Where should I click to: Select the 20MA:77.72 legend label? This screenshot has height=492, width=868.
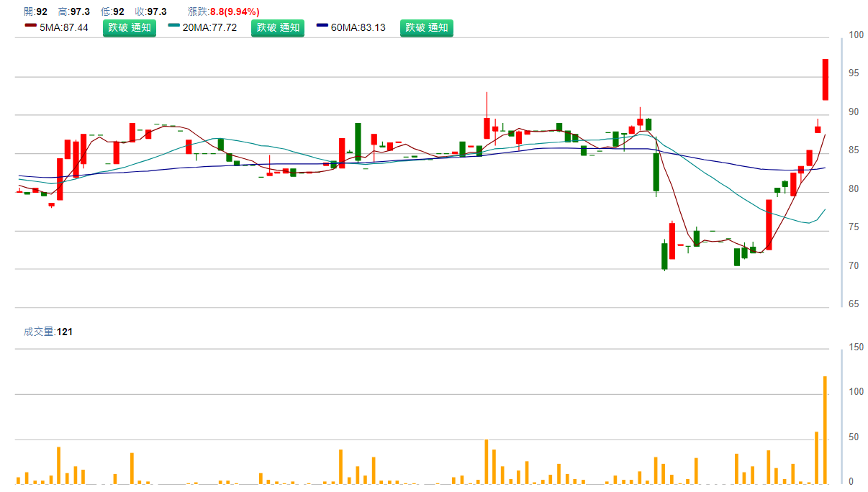tap(209, 28)
